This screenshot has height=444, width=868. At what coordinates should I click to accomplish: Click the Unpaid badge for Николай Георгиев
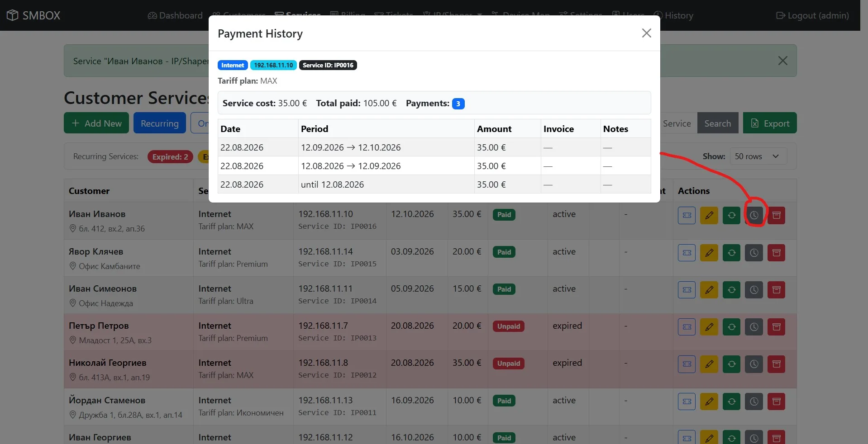[x=509, y=364]
